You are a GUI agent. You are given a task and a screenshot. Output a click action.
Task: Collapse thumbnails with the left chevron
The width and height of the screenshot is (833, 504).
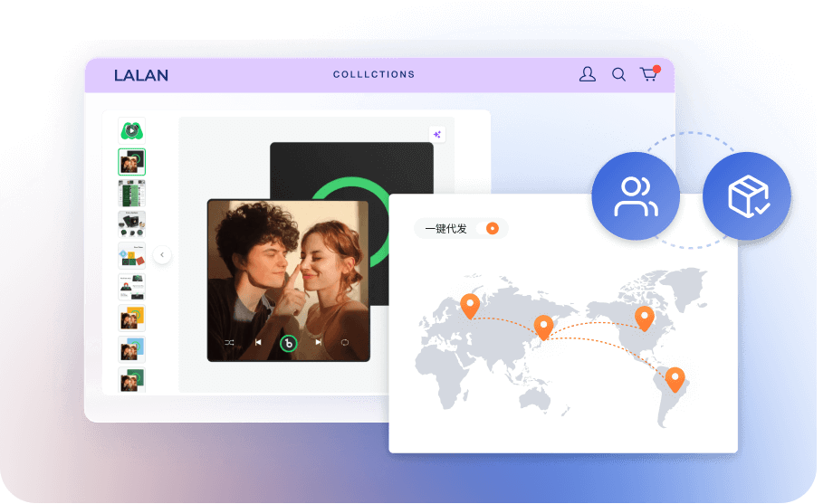[x=162, y=255]
